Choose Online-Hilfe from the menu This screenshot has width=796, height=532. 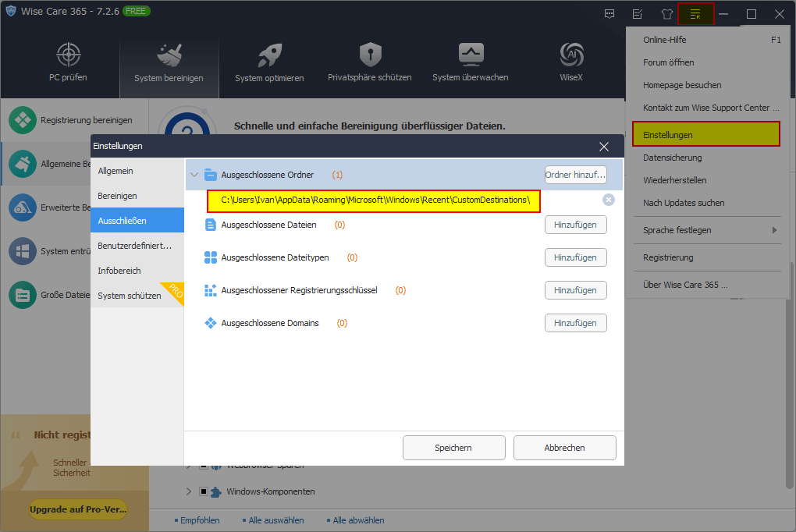pos(707,40)
